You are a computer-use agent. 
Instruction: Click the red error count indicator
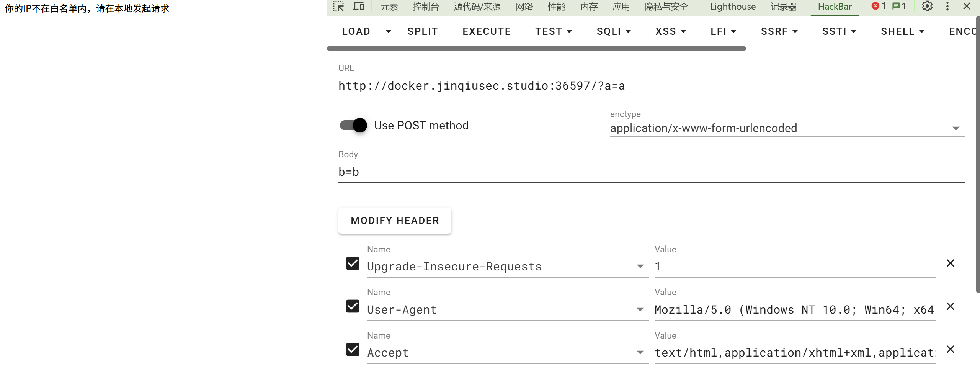[879, 7]
